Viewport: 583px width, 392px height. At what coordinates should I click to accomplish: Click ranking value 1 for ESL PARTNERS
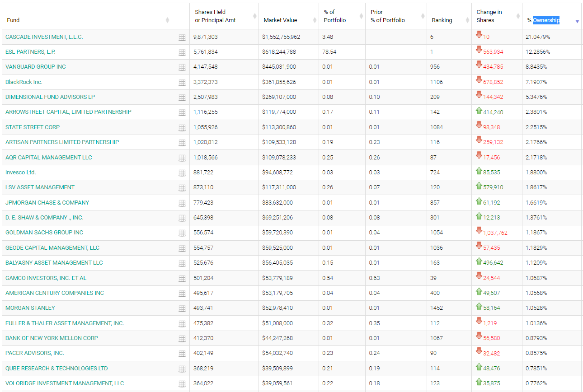(432, 52)
